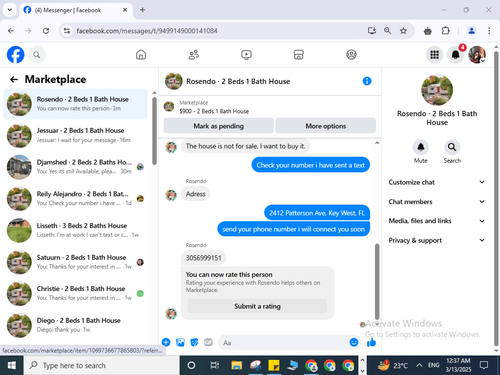Attach a photo using image icon
Image resolution: width=500 pixels, height=375 pixels.
point(180,342)
